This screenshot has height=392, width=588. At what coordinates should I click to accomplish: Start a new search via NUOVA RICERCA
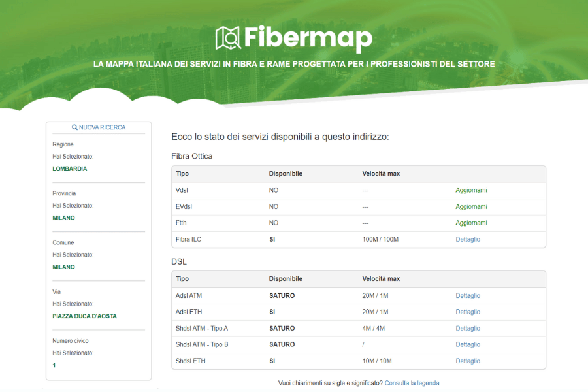point(99,127)
